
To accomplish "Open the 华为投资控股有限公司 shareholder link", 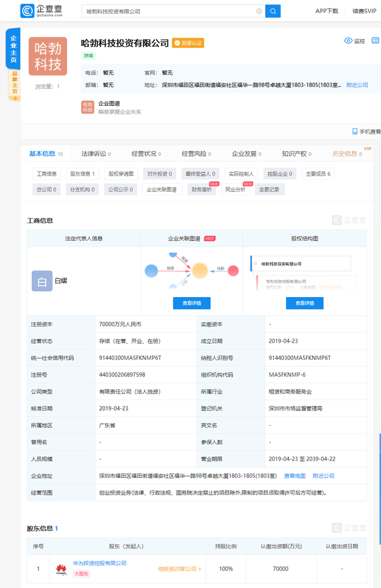I will coord(99,563).
